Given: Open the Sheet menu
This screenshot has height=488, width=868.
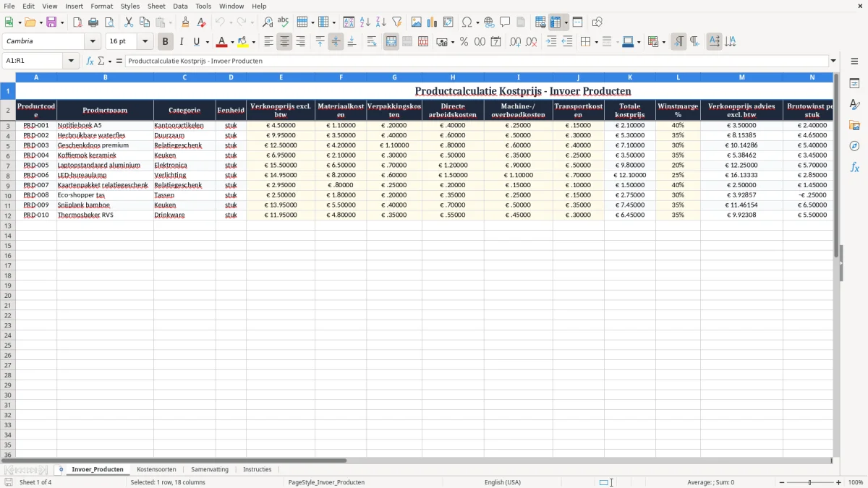Looking at the screenshot, I should 156,6.
